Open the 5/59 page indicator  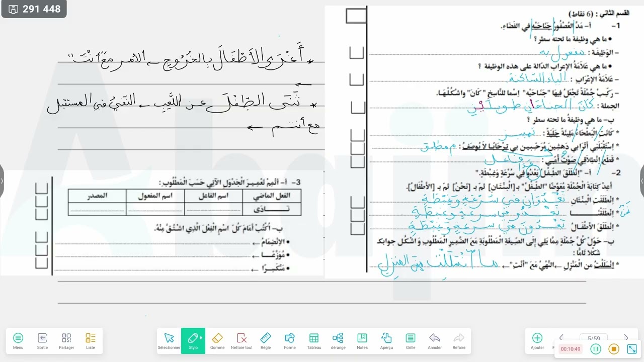594,338
